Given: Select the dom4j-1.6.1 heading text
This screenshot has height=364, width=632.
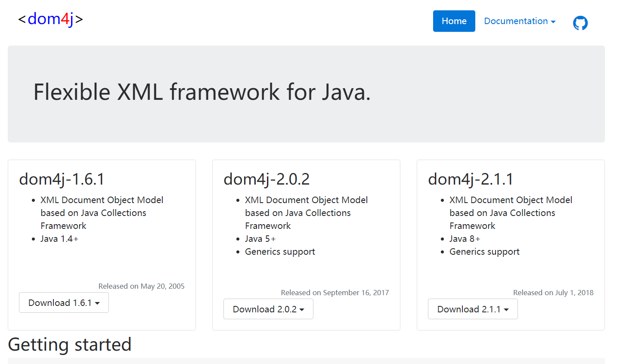Looking at the screenshot, I should 62,179.
